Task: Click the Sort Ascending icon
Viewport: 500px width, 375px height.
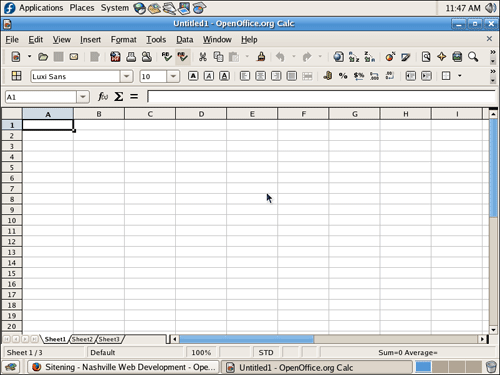Action: point(354,57)
